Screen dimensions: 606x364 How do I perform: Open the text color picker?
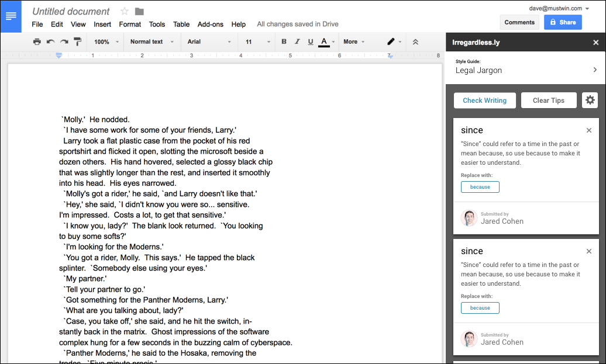pyautogui.click(x=326, y=41)
